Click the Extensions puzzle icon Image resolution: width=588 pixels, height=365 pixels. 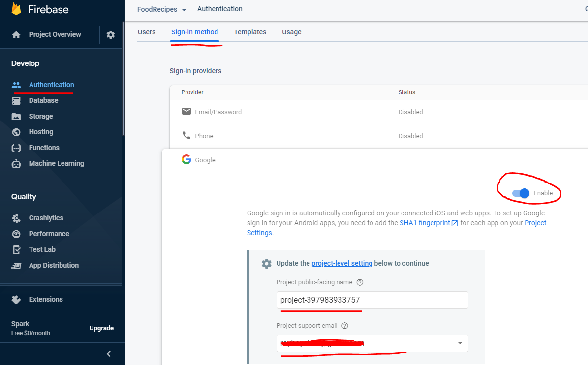(x=16, y=300)
